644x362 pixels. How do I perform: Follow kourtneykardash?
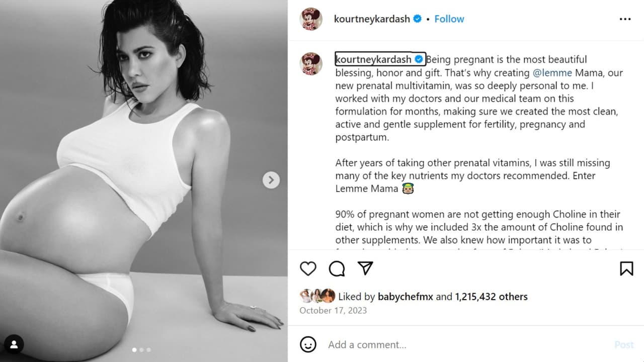449,19
